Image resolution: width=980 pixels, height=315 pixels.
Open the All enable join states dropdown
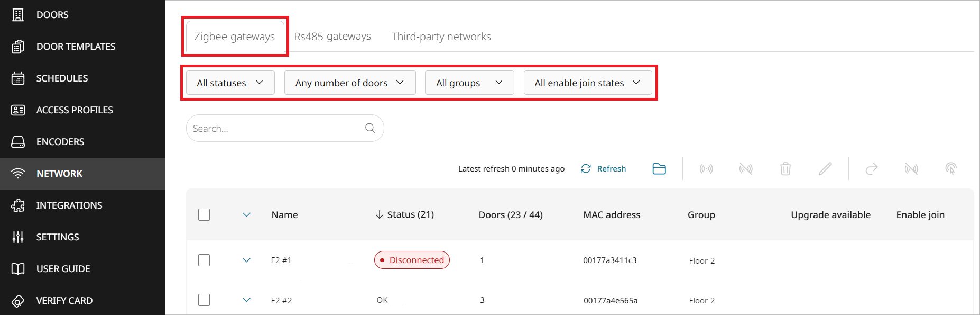click(587, 83)
